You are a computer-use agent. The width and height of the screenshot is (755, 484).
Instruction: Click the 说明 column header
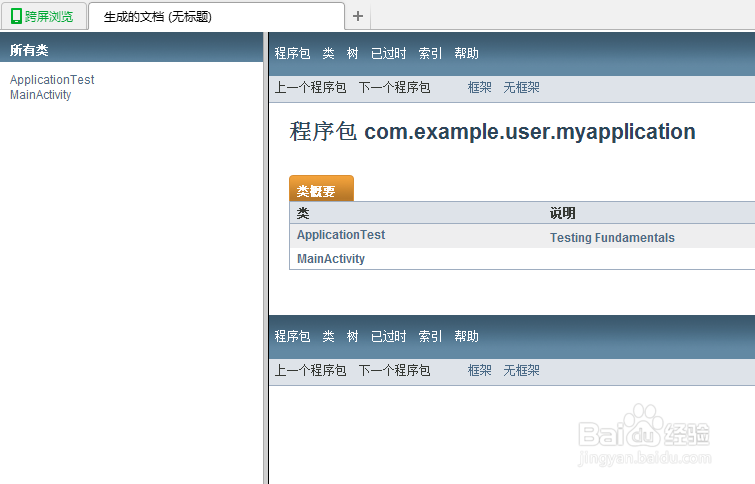562,213
